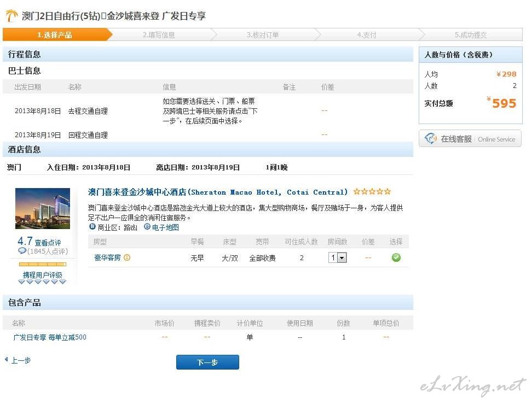Click the hotel photo thumbnail
Image resolution: width=532 pixels, height=404 pixels.
click(x=43, y=208)
